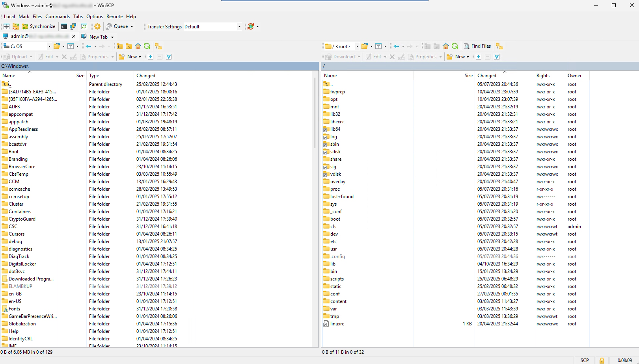Go to local parent directory icon
The image size is (639, 364).
119,46
